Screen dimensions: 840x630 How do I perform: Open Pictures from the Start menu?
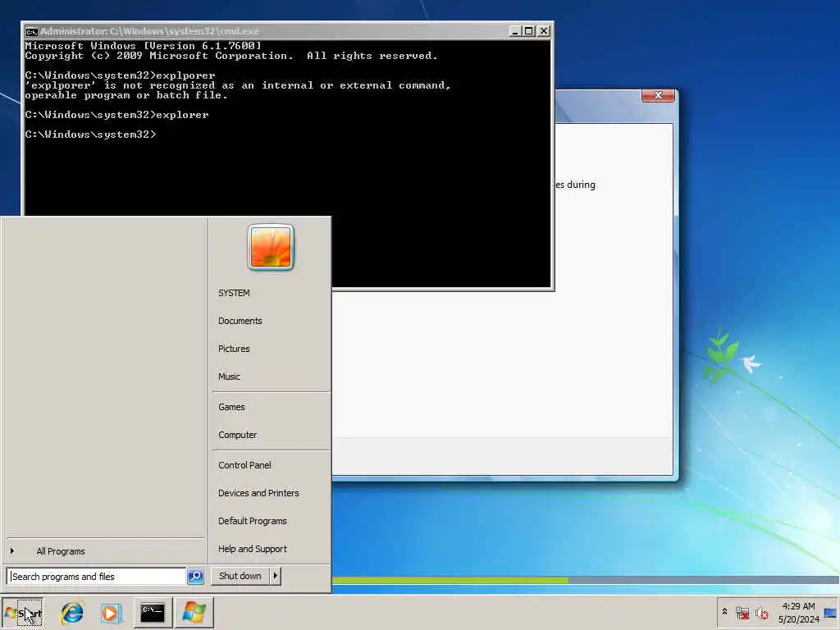[234, 349]
